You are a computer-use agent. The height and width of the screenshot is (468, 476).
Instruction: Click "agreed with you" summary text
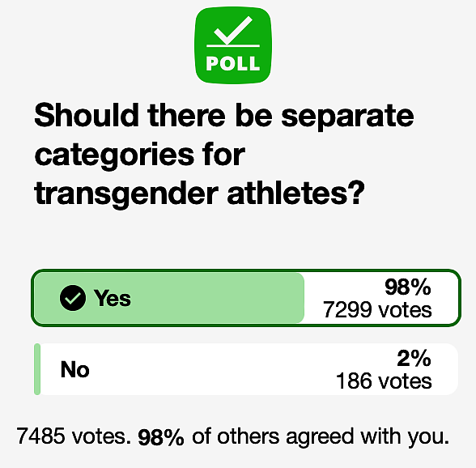[368, 436]
